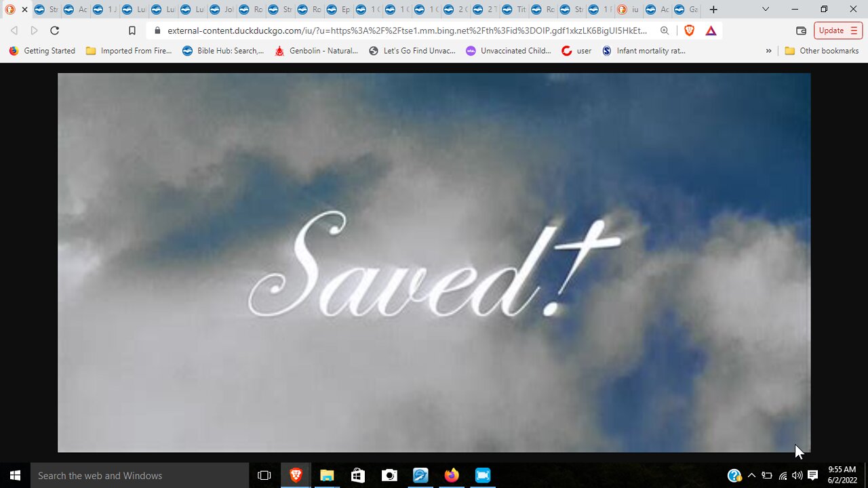This screenshot has height=488, width=868.
Task: Reload the current page
Action: [55, 30]
